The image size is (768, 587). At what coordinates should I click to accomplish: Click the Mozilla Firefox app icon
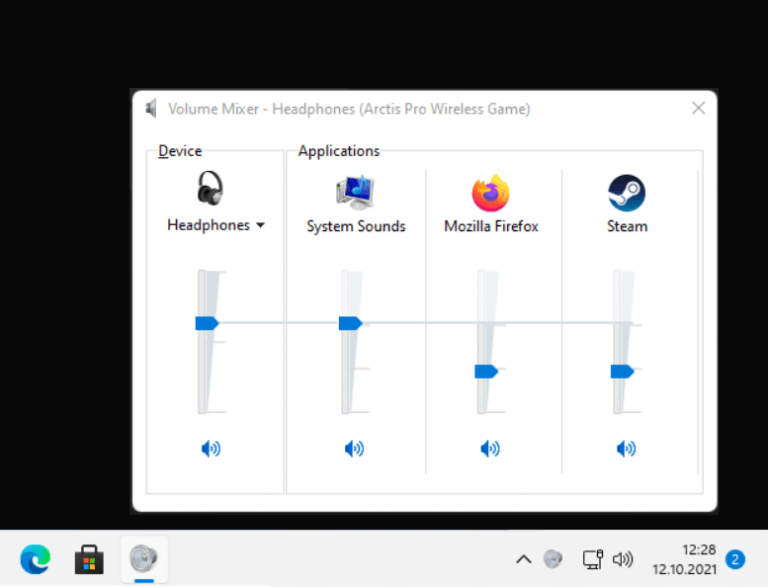click(491, 193)
